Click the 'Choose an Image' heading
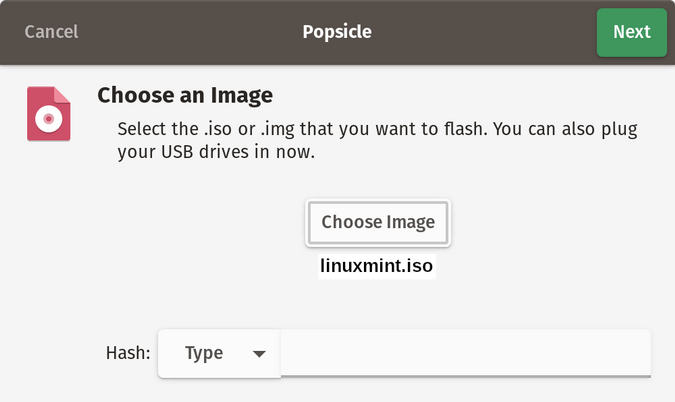The image size is (675, 402). (185, 96)
